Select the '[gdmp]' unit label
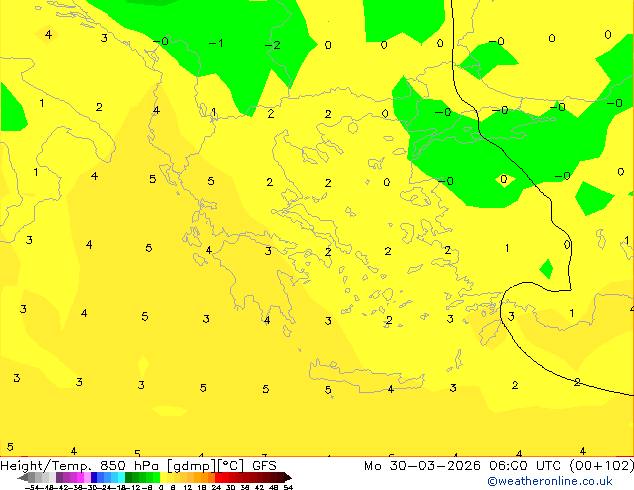 192,466
